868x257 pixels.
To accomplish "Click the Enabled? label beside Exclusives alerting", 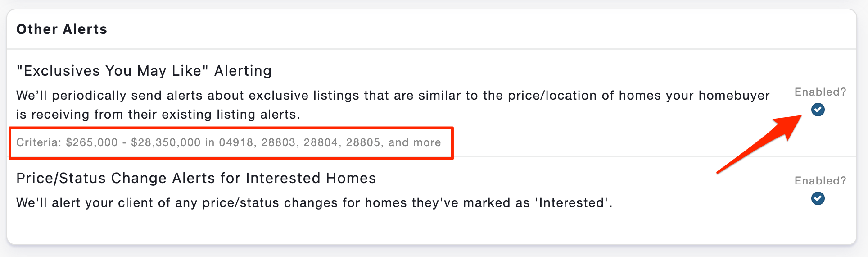I will click(820, 92).
